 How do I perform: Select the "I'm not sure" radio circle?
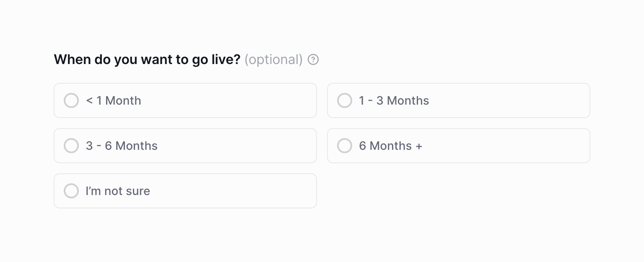[71, 191]
